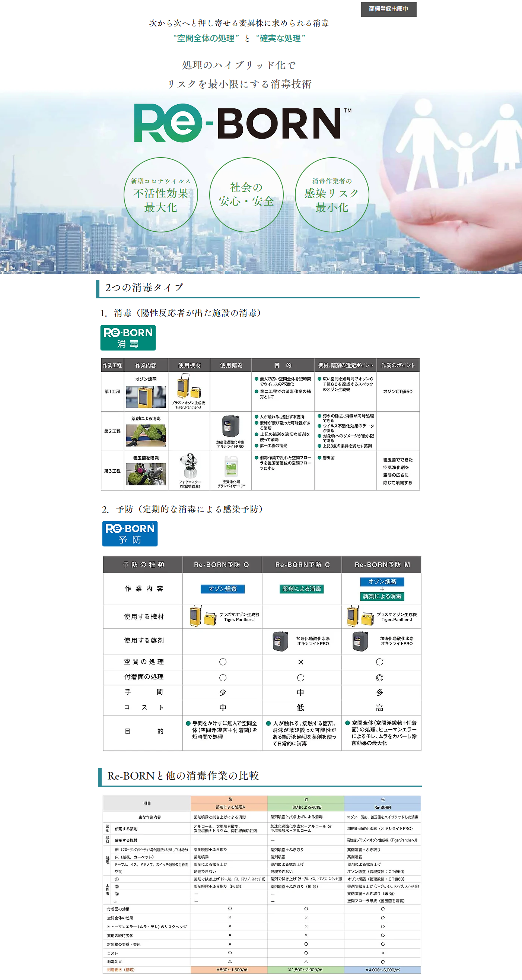
Task: Click the large Re-BORN logo in the banner
Action: [x=242, y=123]
